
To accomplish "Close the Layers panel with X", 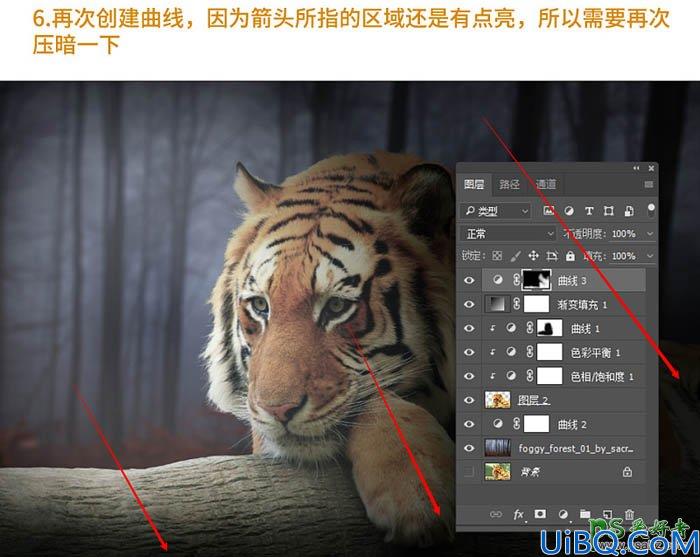I will coord(651,168).
